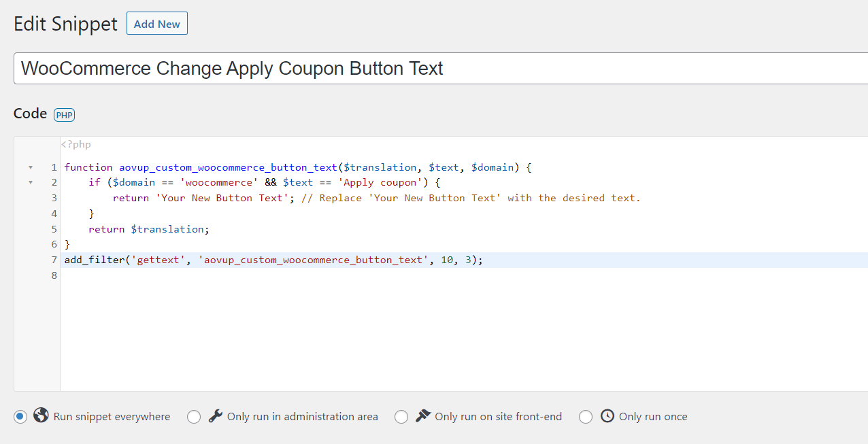The image size is (868, 444).
Task: Click the closing brace on line 6
Action: 67,244
